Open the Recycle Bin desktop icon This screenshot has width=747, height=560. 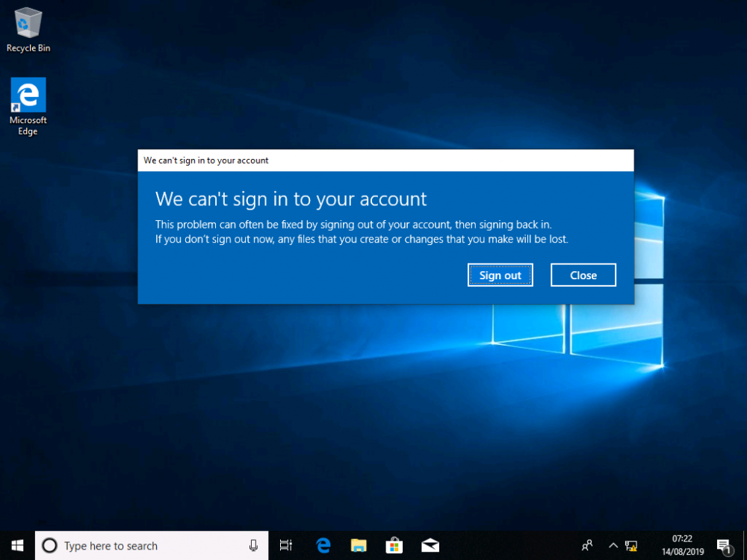[28, 30]
